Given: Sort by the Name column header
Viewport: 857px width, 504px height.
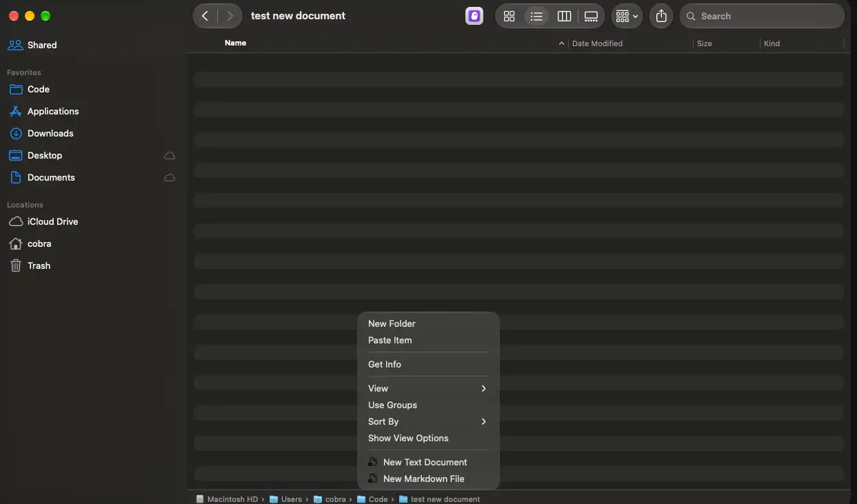Looking at the screenshot, I should 235,43.
